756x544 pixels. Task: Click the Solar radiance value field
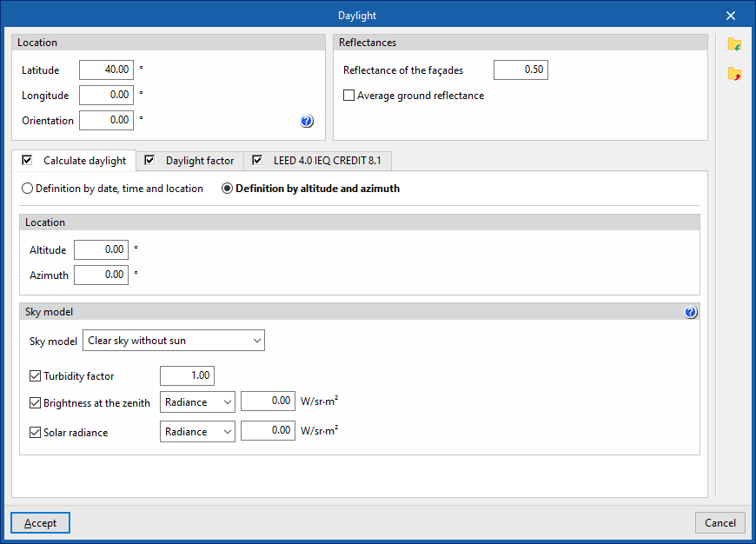(268, 431)
